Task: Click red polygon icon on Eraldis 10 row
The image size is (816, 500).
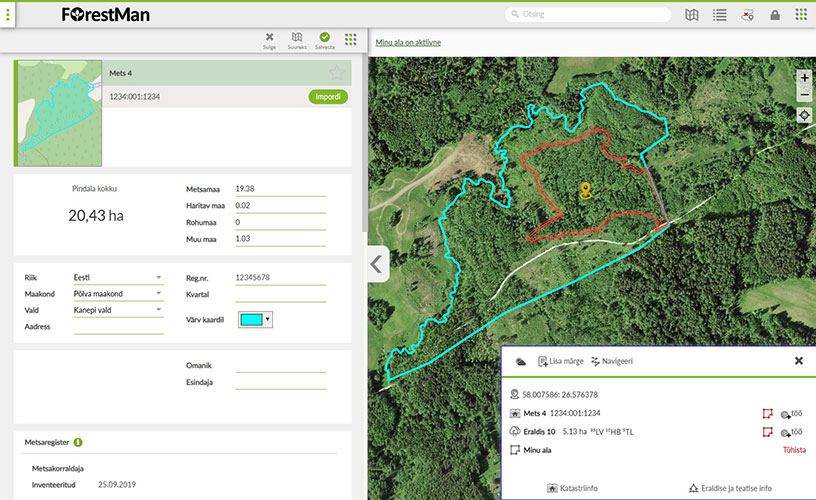Action: (767, 432)
